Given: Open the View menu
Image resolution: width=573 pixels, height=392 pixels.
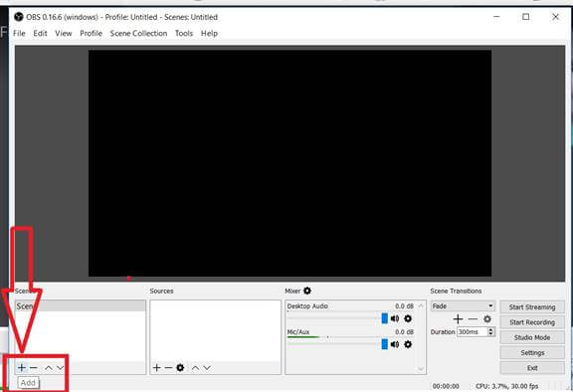Looking at the screenshot, I should tap(64, 33).
